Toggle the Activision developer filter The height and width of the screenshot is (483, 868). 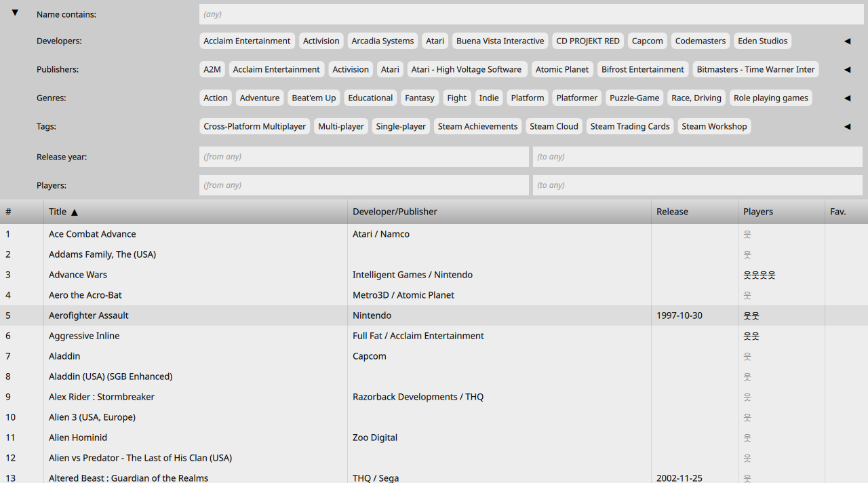pyautogui.click(x=321, y=41)
